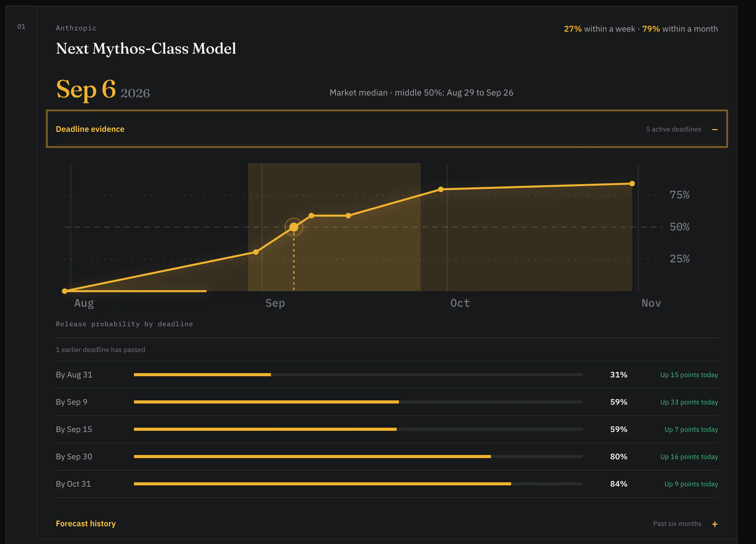Click the '5 active deadlines' label
Viewport: 756px width, 544px height.
coord(674,129)
